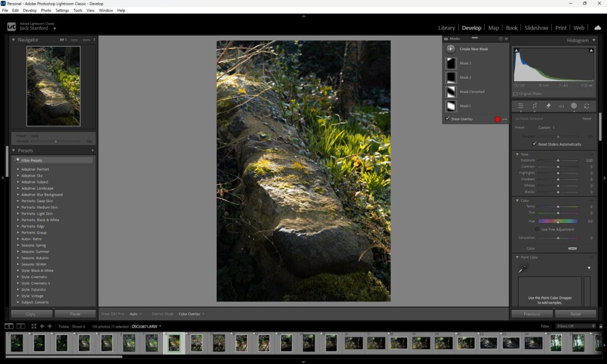Uncheck Reset Sliders Automatically
Screen dimensions: 607x364
pos(535,144)
